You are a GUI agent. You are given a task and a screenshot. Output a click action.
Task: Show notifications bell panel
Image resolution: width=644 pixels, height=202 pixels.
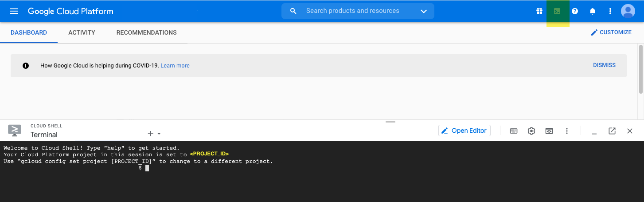tap(593, 11)
